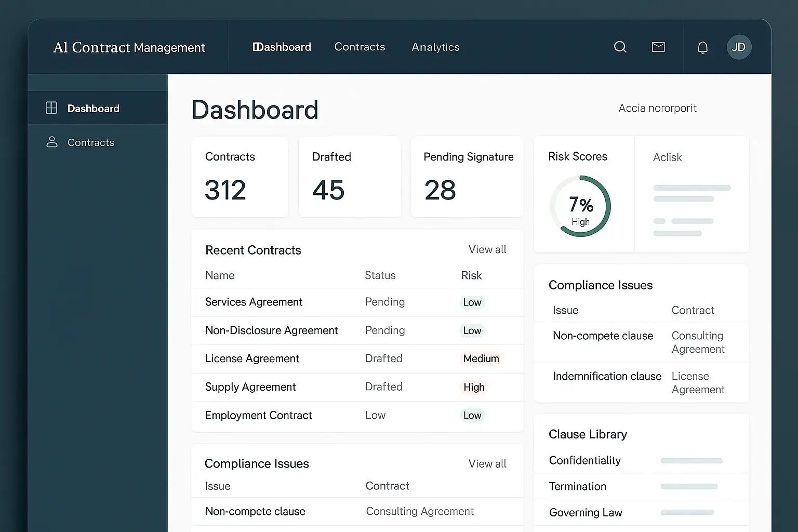
Task: Select the Contracts person icon in the sidebar
Action: pos(51,142)
